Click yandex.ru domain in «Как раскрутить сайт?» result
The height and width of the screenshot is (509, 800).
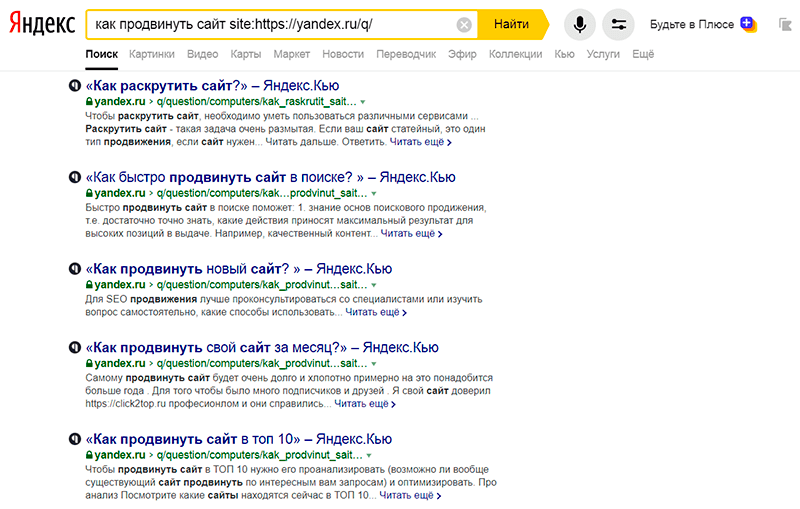point(119,101)
